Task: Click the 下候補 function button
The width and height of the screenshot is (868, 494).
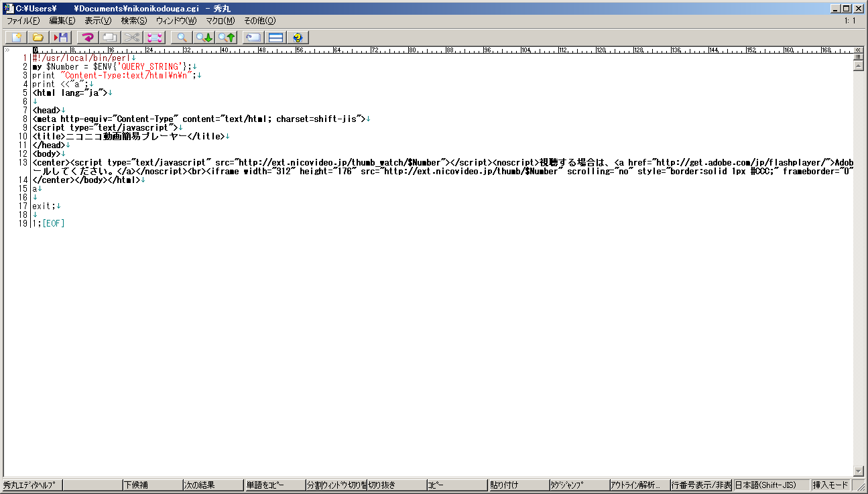Action: [x=153, y=485]
